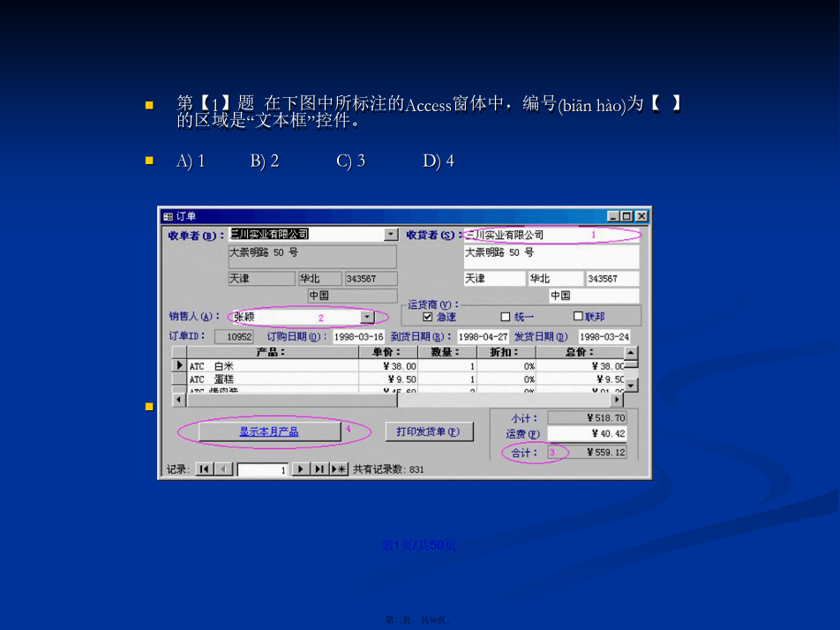Click answer option C) 3

point(351,161)
